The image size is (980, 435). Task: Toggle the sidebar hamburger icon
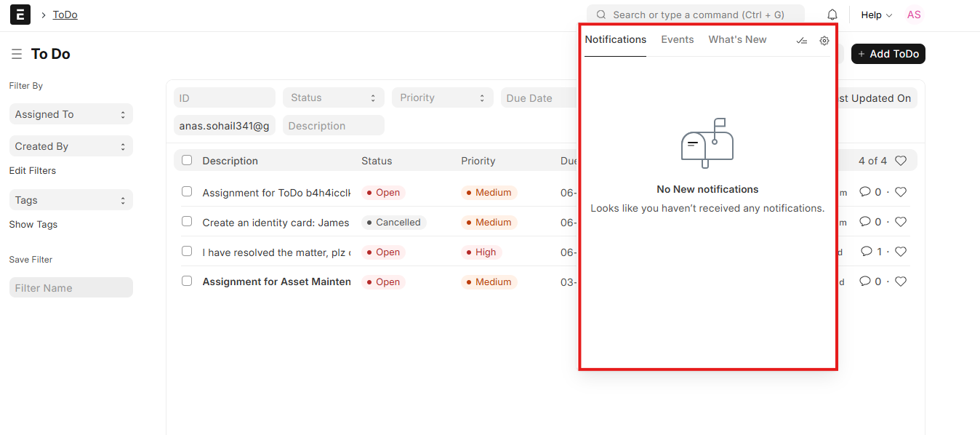[x=16, y=54]
